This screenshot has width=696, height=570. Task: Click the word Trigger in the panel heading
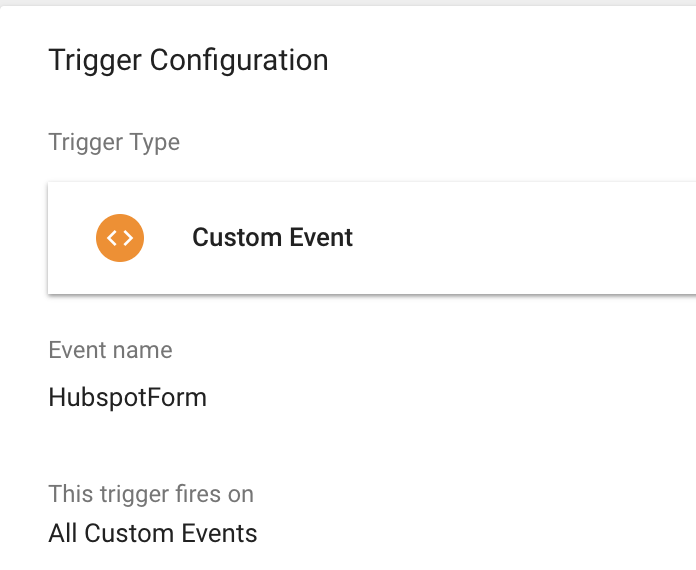(x=95, y=60)
